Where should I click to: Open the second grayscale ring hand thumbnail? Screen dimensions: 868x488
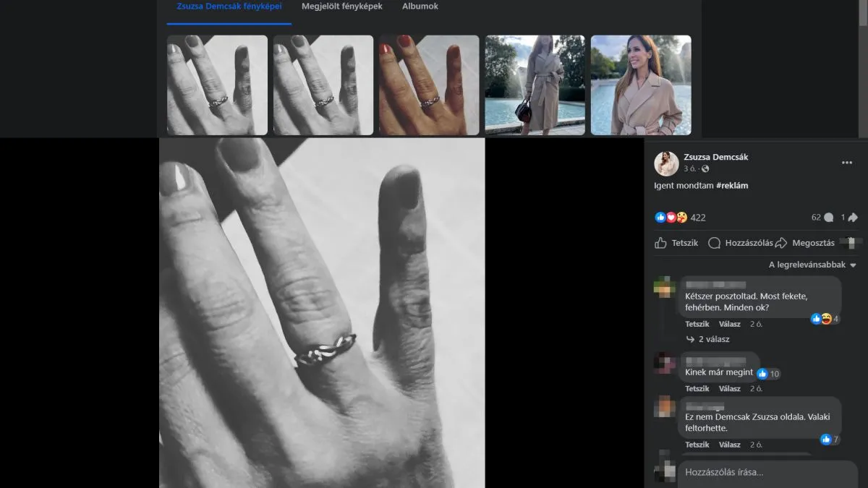coord(323,85)
